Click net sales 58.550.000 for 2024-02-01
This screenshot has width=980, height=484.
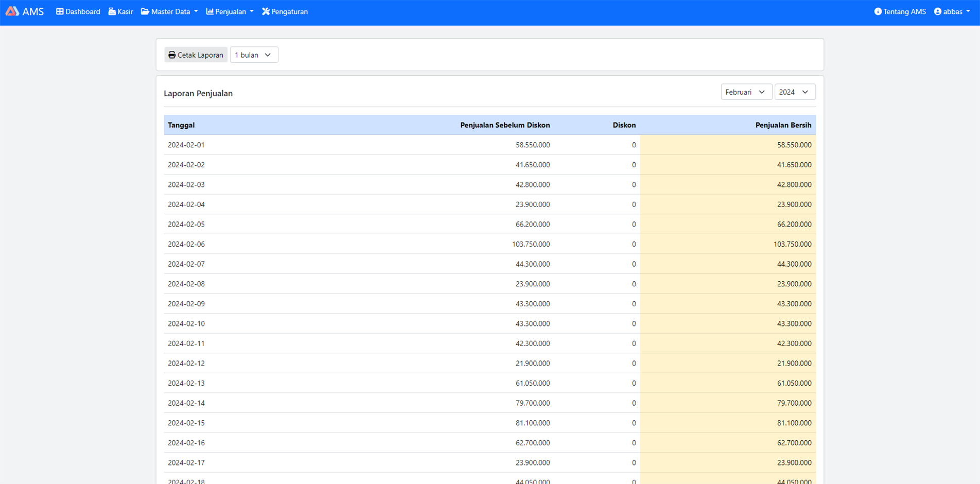pyautogui.click(x=794, y=145)
